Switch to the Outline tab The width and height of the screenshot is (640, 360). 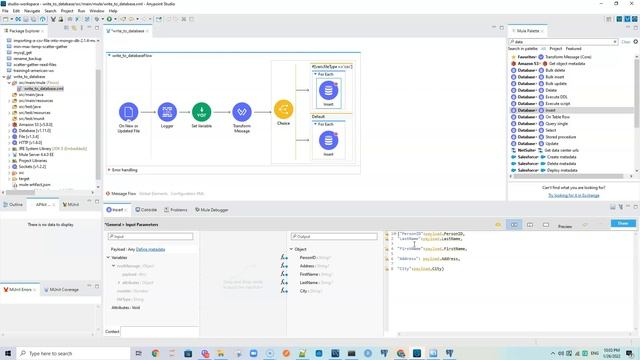click(x=13, y=204)
